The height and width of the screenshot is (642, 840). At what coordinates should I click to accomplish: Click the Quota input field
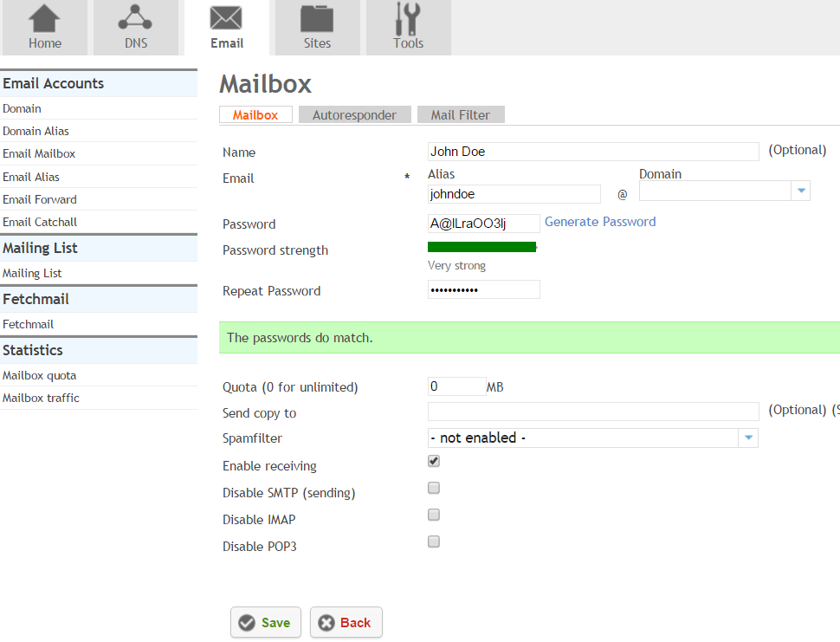pos(456,386)
